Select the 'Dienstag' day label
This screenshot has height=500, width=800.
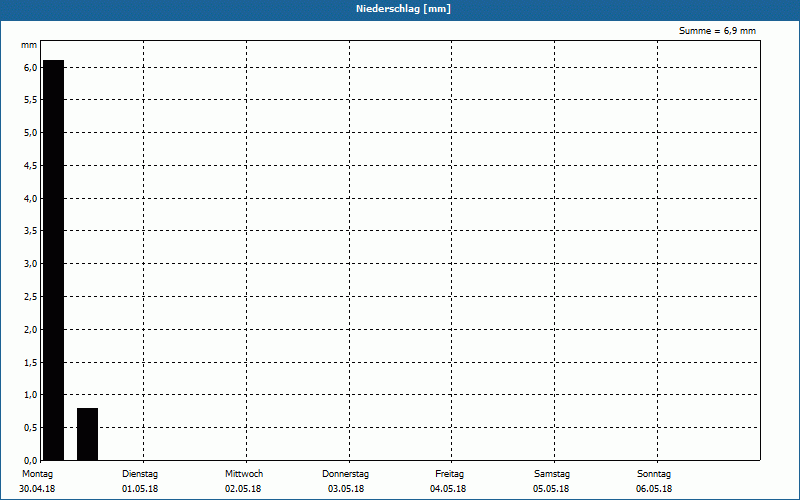coord(140,474)
